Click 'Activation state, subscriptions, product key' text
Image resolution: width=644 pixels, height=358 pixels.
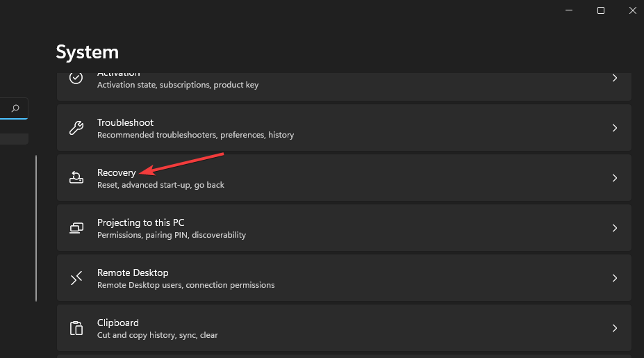pyautogui.click(x=178, y=85)
